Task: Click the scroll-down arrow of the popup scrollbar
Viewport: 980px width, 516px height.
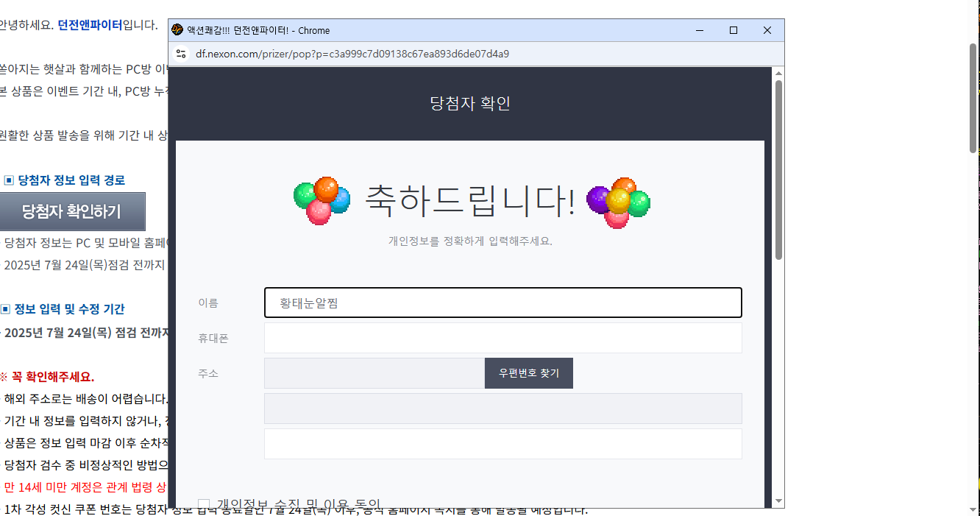Action: pos(778,501)
